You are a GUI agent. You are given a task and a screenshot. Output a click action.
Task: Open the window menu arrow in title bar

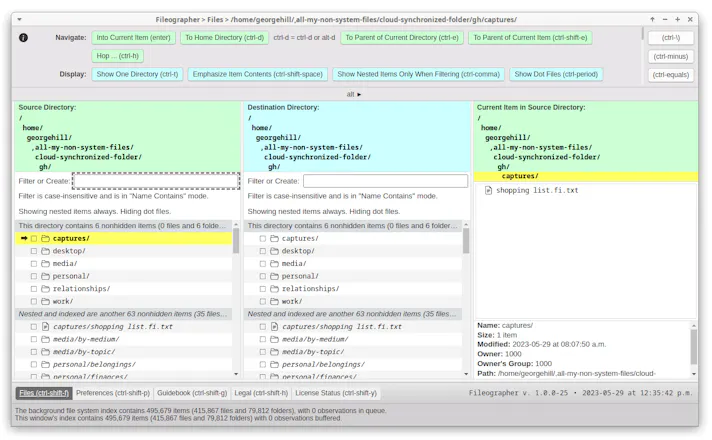point(20,20)
